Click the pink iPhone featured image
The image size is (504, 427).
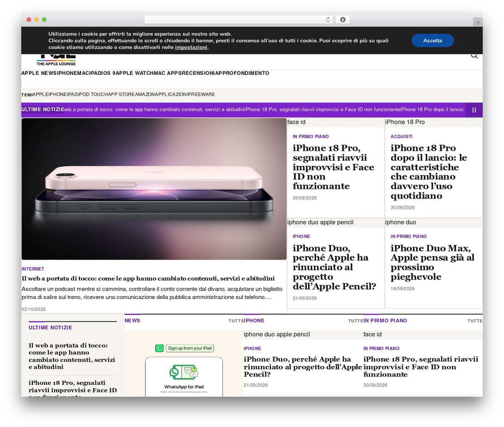point(154,189)
